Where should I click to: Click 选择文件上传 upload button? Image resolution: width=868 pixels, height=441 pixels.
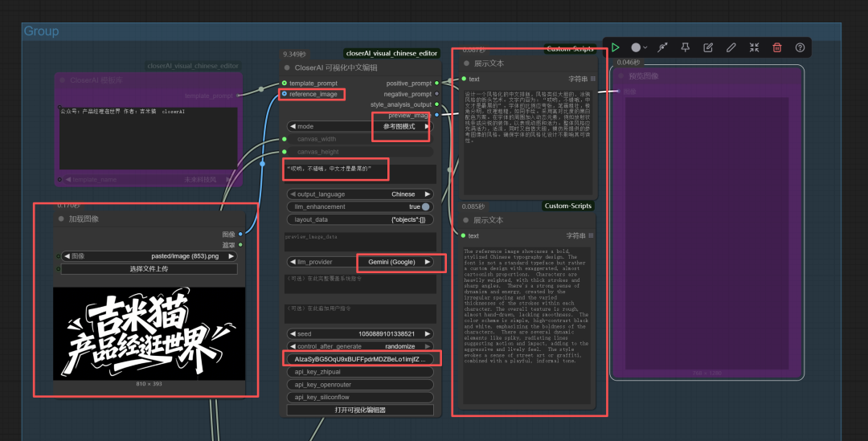[x=149, y=269]
